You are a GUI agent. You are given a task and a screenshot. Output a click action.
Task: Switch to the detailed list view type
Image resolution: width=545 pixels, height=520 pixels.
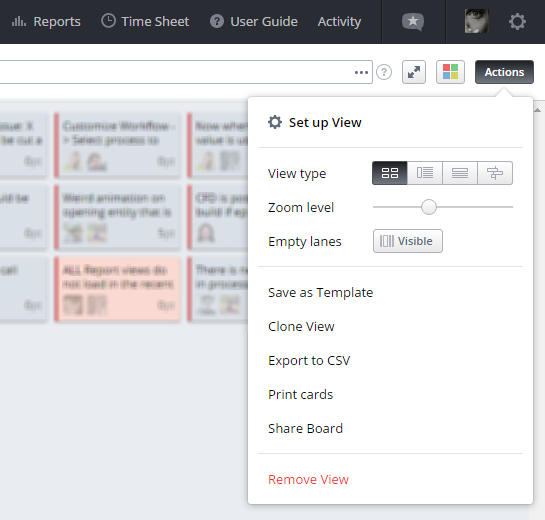point(425,173)
